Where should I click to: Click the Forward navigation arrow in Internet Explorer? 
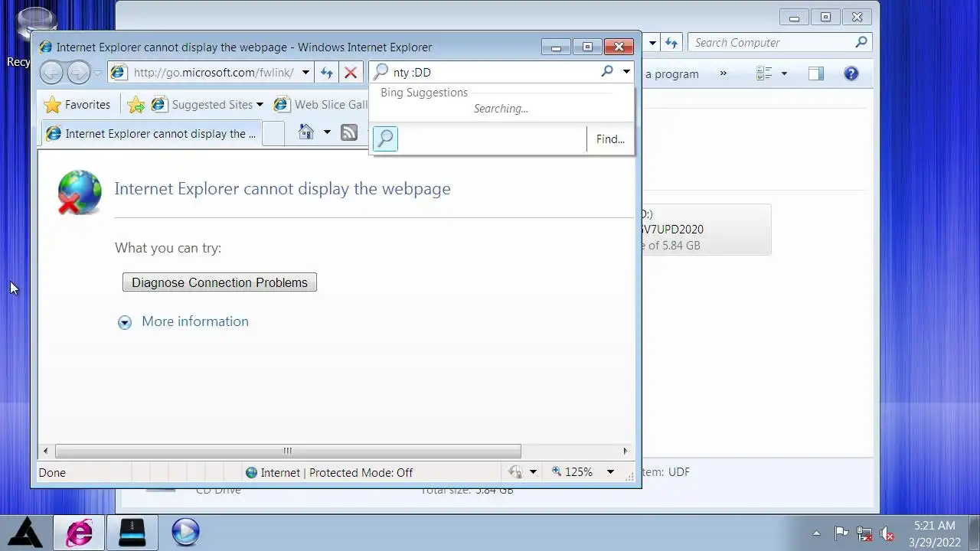(78, 73)
